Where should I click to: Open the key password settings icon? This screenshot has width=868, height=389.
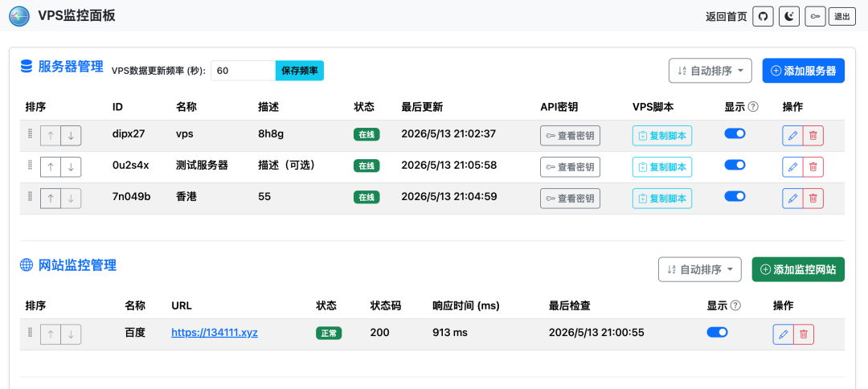coord(815,17)
